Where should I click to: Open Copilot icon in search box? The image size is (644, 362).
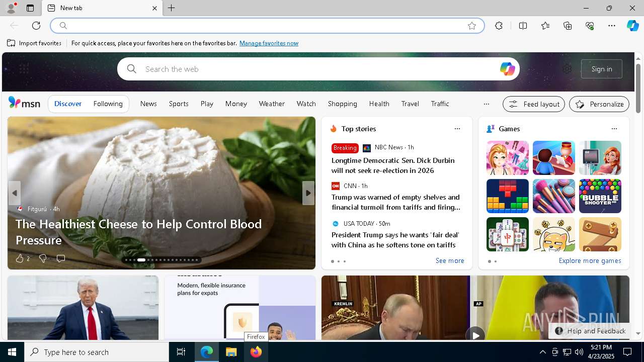tap(507, 69)
